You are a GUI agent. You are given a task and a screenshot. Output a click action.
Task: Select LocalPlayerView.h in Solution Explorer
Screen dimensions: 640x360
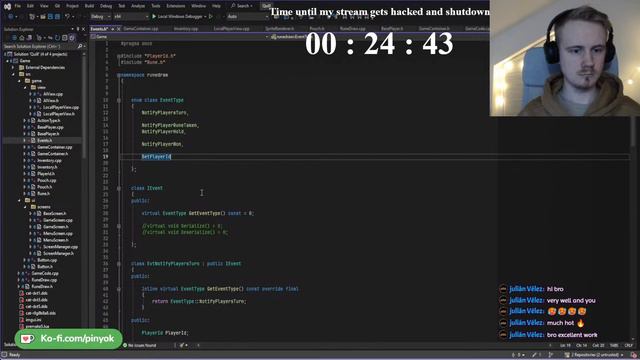(x=59, y=114)
